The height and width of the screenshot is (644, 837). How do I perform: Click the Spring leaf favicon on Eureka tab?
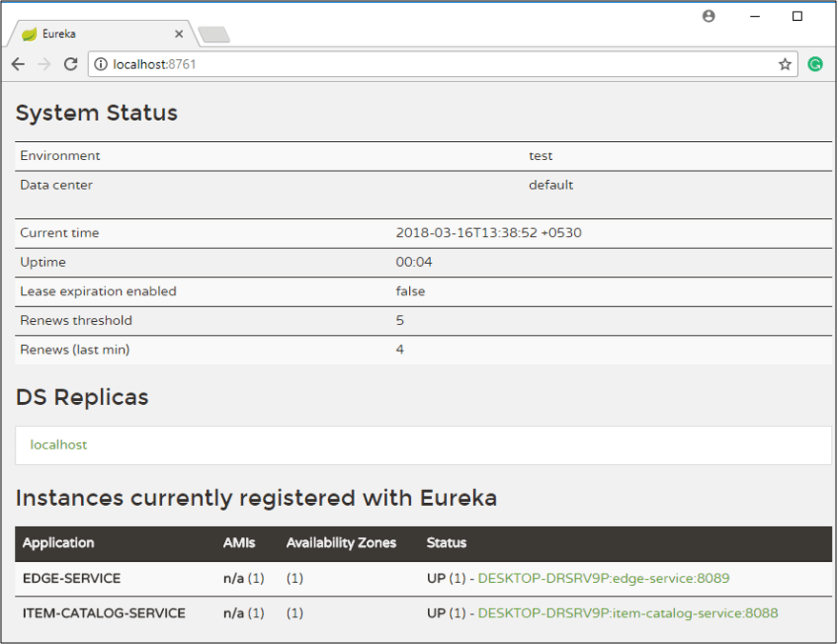click(30, 34)
